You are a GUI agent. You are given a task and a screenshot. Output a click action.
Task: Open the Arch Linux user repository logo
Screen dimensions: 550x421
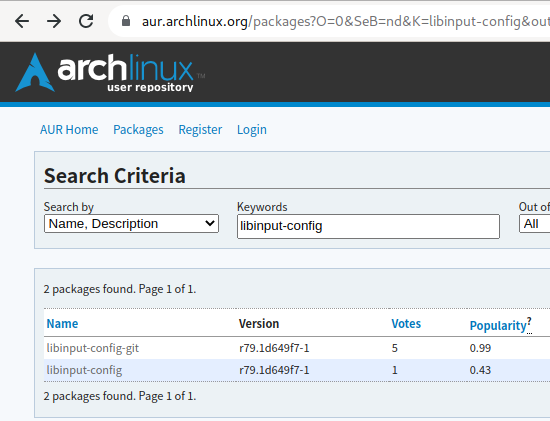pos(110,73)
